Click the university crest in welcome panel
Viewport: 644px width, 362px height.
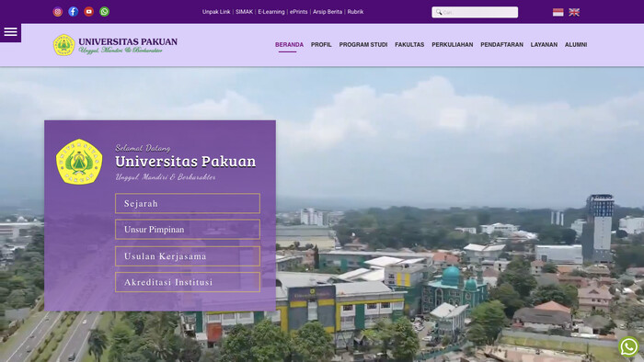coord(79,162)
